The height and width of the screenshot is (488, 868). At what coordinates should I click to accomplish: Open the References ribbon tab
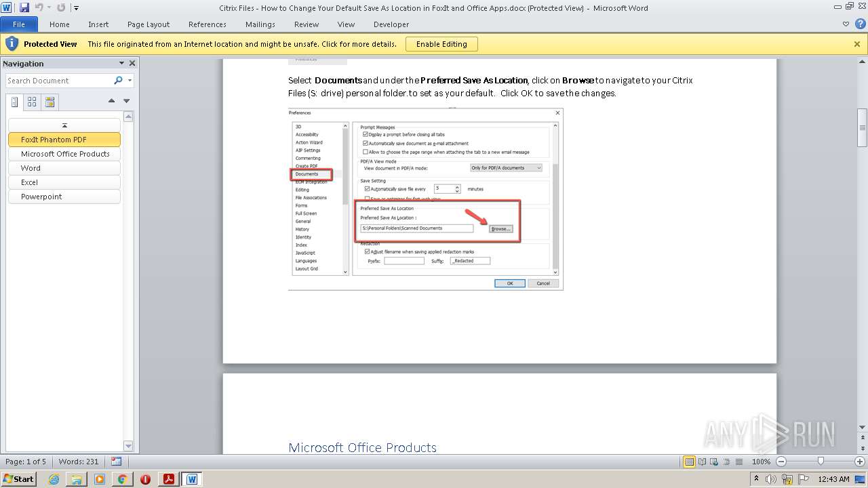[208, 24]
